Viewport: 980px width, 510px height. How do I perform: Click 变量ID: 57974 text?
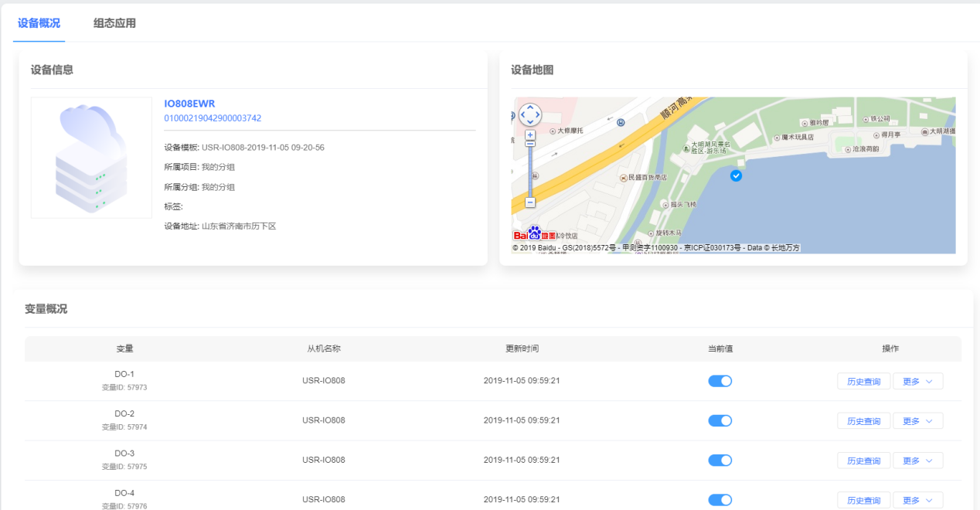[124, 427]
